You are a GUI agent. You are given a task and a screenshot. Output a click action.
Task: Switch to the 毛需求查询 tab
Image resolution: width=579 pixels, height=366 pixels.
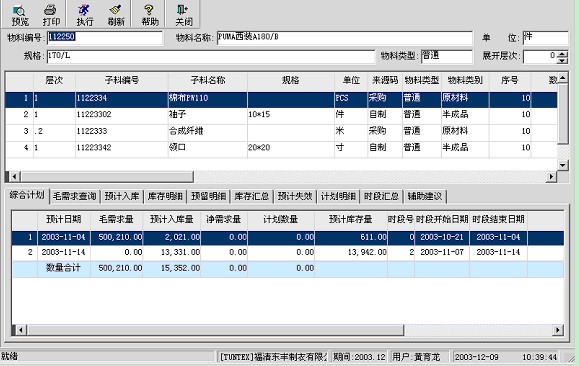pyautogui.click(x=74, y=196)
